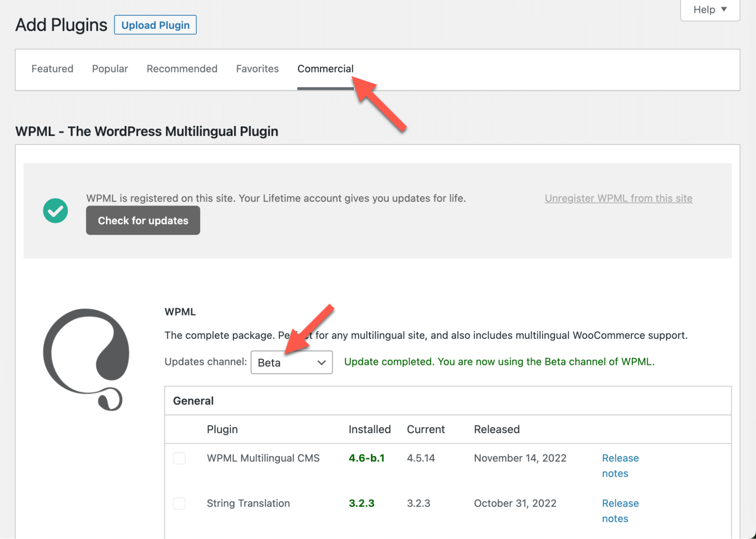This screenshot has width=756, height=539.
Task: Switch to the Featured tab
Action: coord(52,69)
